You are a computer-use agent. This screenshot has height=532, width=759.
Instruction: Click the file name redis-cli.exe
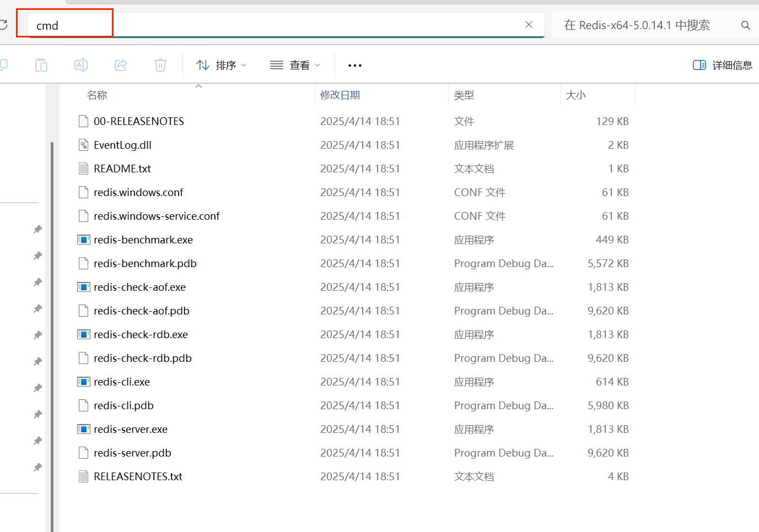pos(122,382)
